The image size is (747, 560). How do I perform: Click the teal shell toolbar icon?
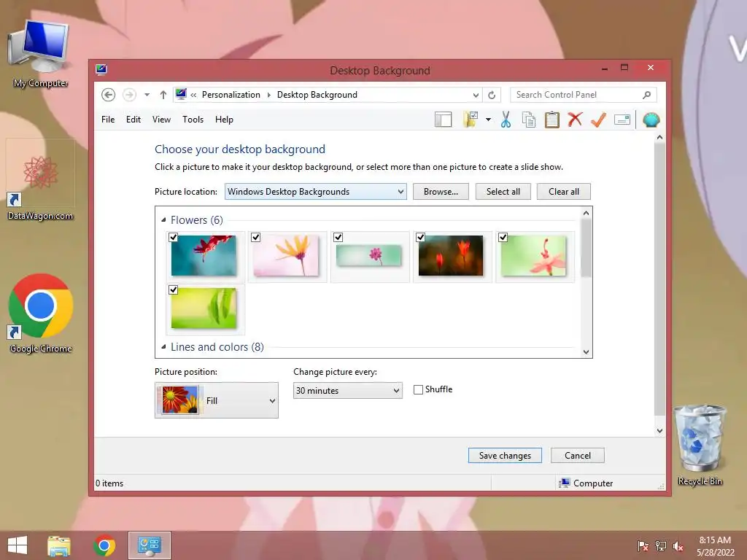(x=651, y=120)
